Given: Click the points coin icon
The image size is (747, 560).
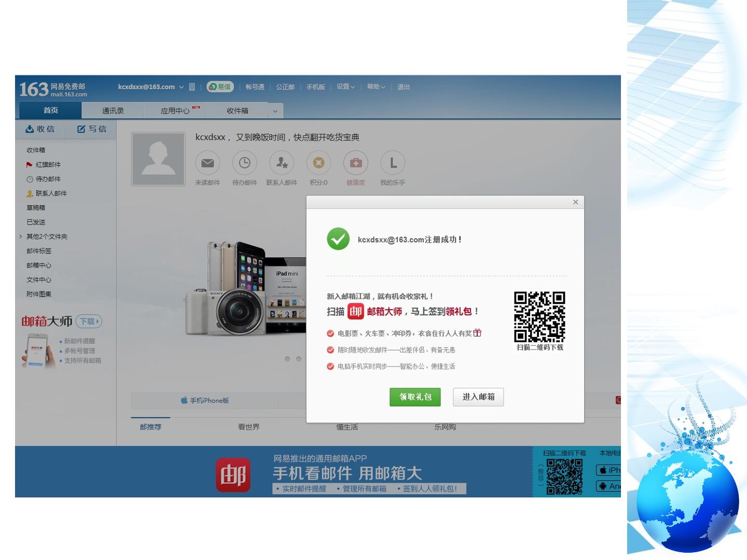Looking at the screenshot, I should [x=319, y=163].
